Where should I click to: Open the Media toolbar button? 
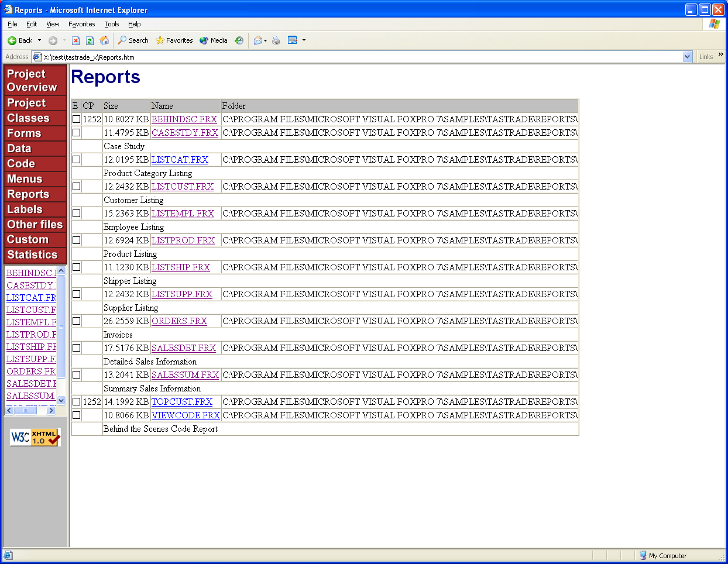pyautogui.click(x=214, y=40)
